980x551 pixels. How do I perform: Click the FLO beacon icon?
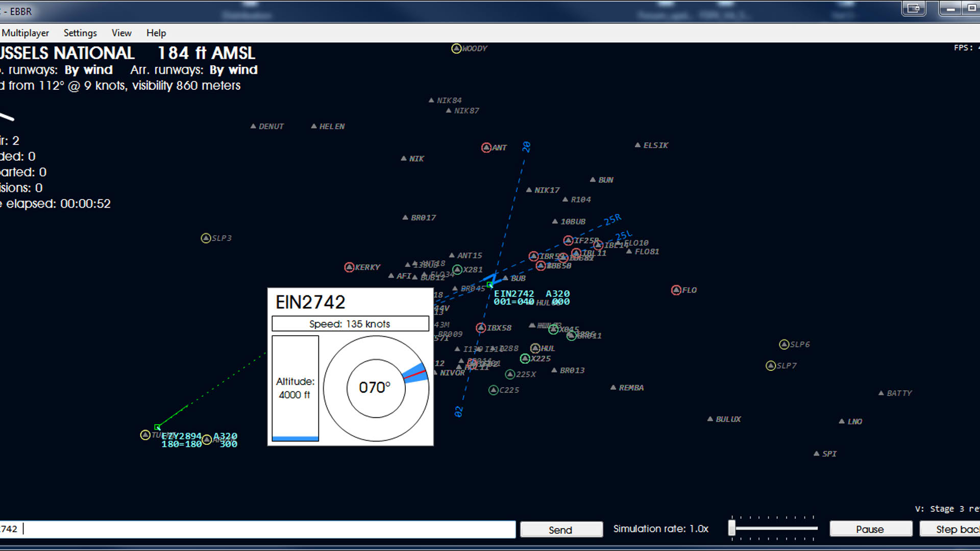click(x=676, y=290)
